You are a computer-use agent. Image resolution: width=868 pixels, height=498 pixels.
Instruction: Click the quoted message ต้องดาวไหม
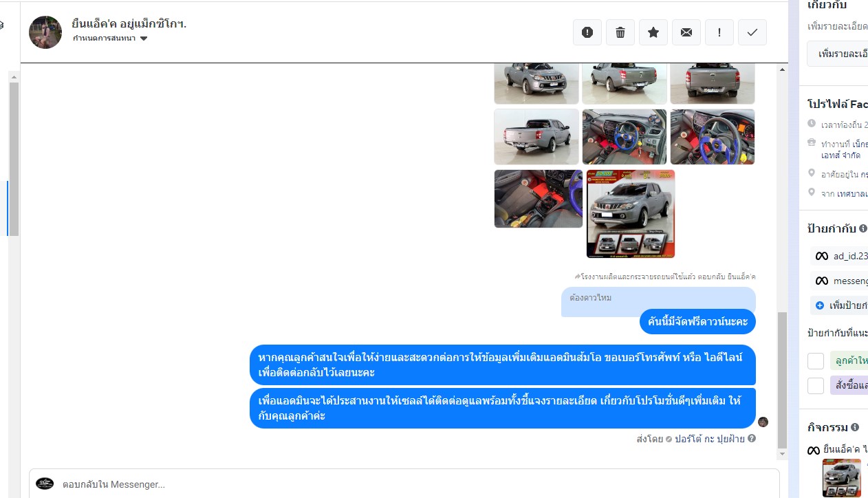(x=591, y=298)
